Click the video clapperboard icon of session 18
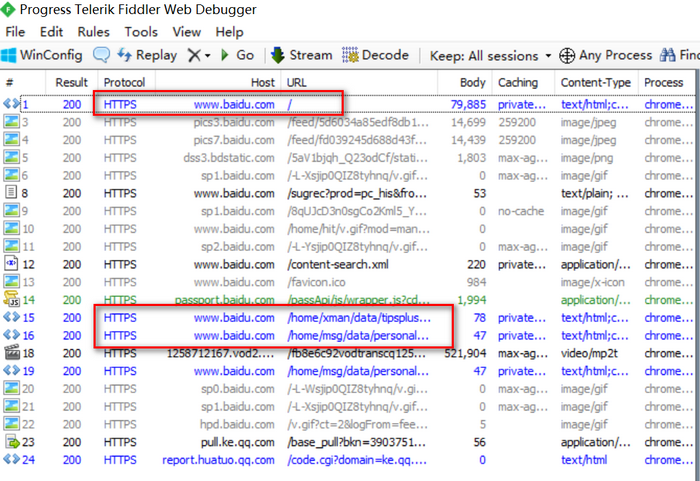 [12, 353]
